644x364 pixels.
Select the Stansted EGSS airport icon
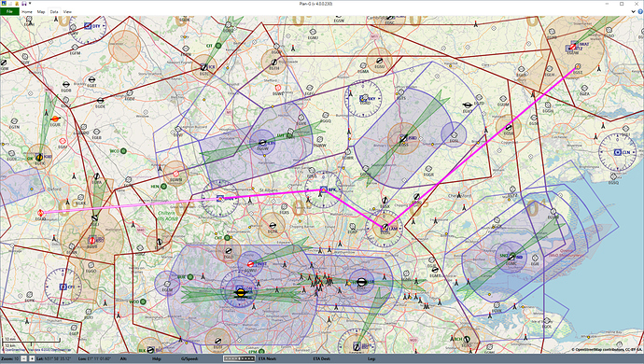click(403, 139)
